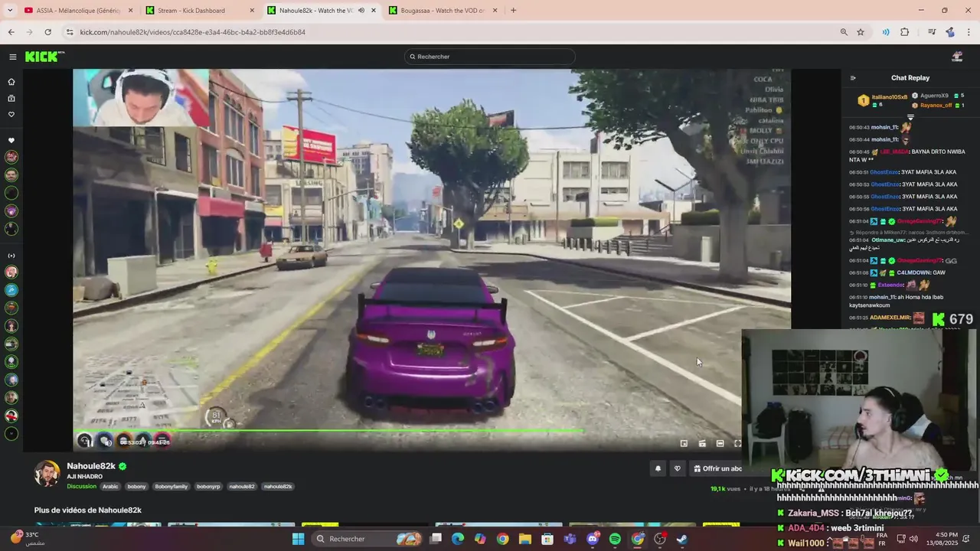The image size is (980, 551).
Task: Click ADAMEXELMIR username in chat
Action: pyautogui.click(x=890, y=318)
